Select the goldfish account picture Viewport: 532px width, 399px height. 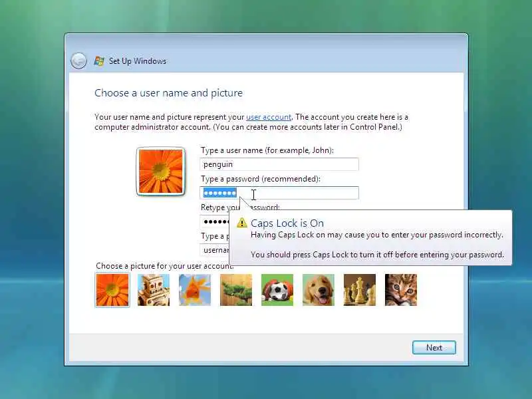pos(195,290)
